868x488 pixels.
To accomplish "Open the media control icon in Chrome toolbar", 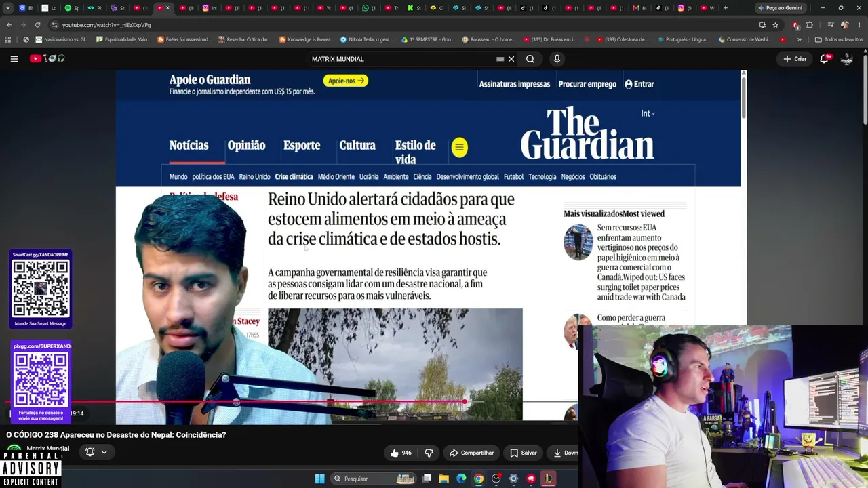I will tap(831, 25).
